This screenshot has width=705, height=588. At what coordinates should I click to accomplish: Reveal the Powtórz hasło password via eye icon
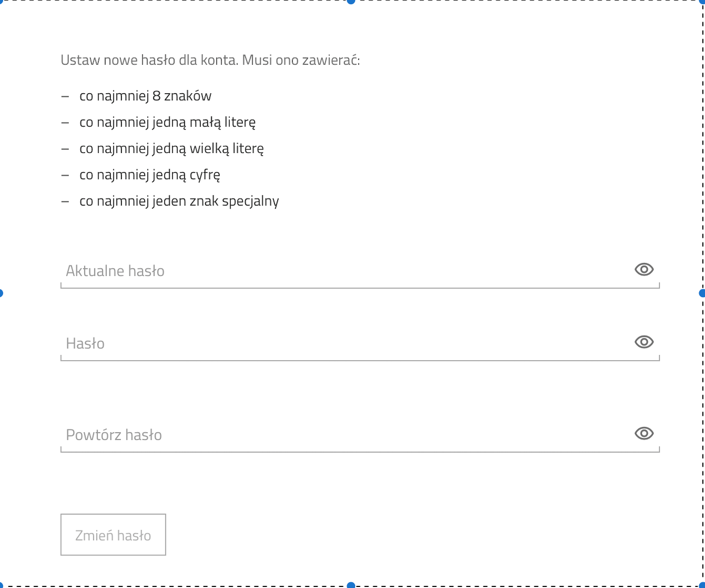(644, 433)
